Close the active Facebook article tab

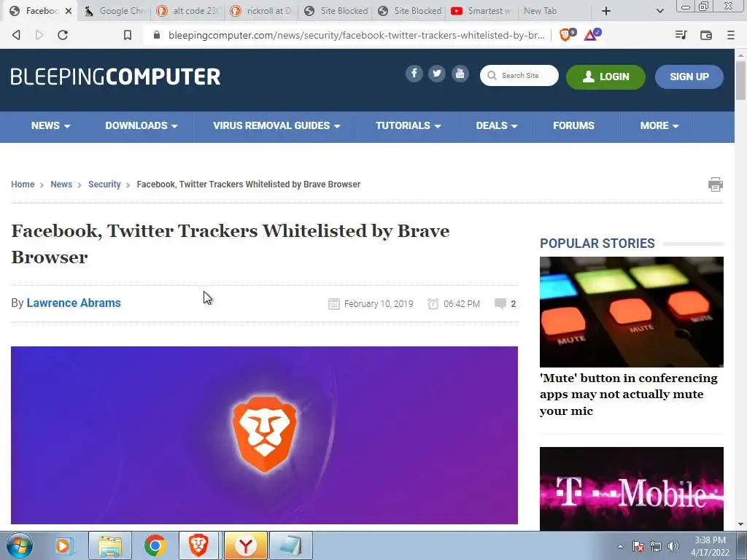[69, 11]
